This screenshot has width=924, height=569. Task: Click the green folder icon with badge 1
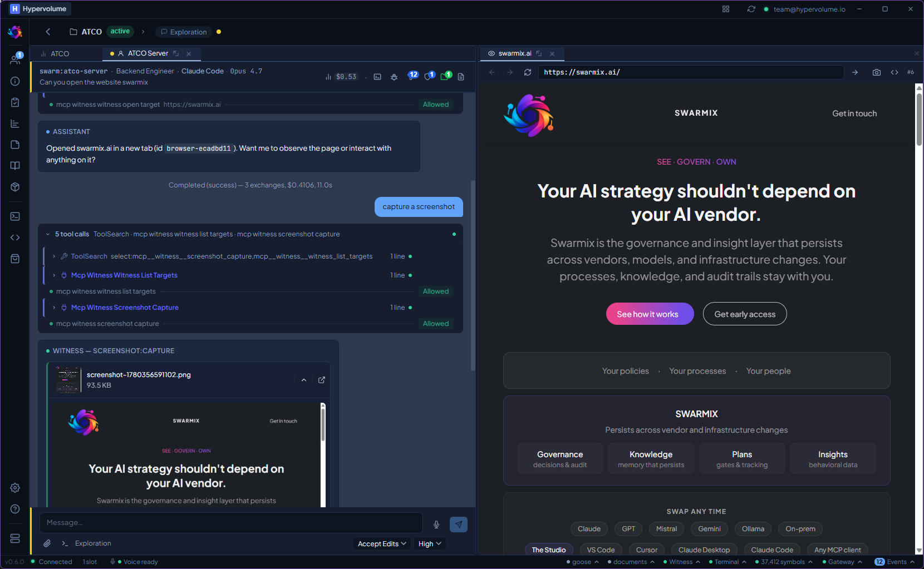click(x=446, y=76)
